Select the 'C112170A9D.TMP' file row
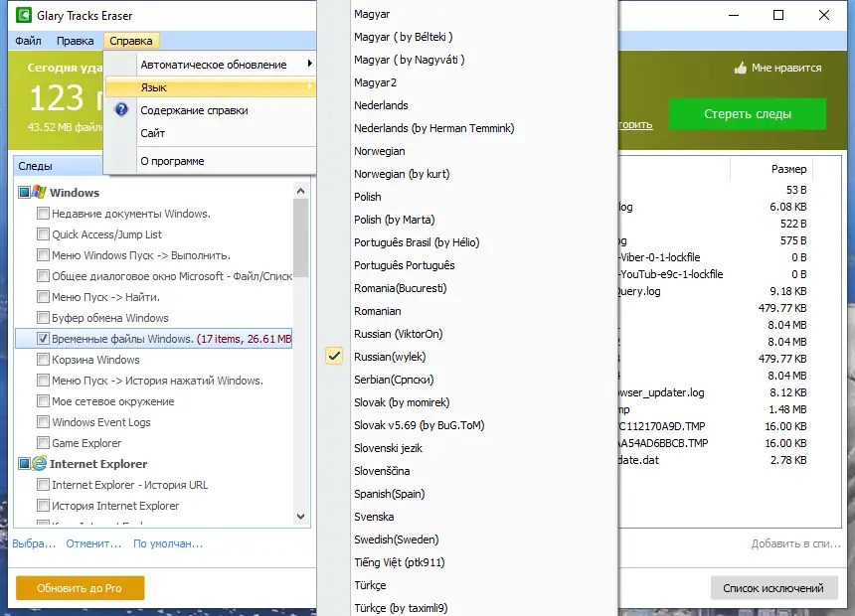 click(662, 426)
